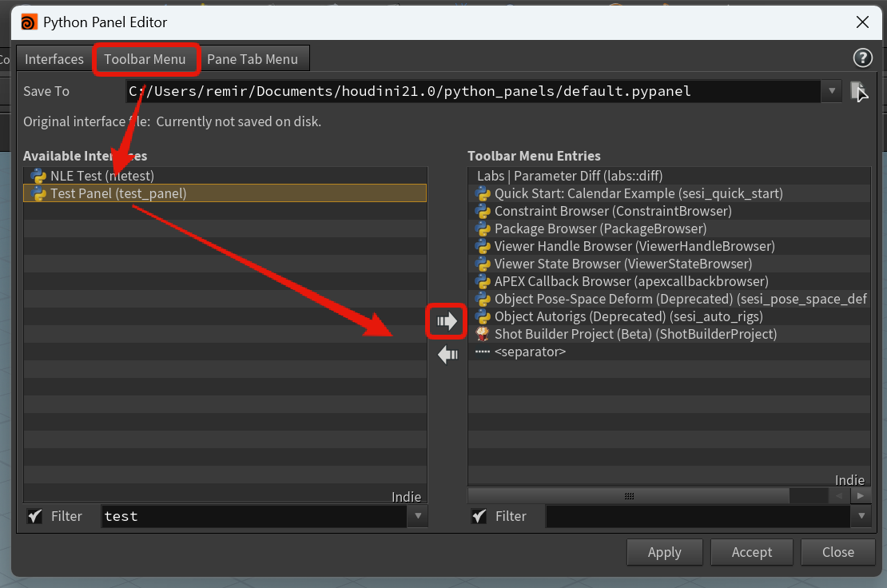Click the Accept button
The image size is (887, 588).
point(751,552)
